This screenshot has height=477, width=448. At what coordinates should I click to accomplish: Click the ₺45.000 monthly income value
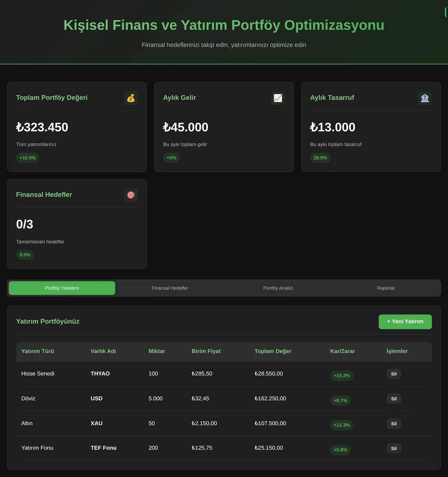point(186,127)
